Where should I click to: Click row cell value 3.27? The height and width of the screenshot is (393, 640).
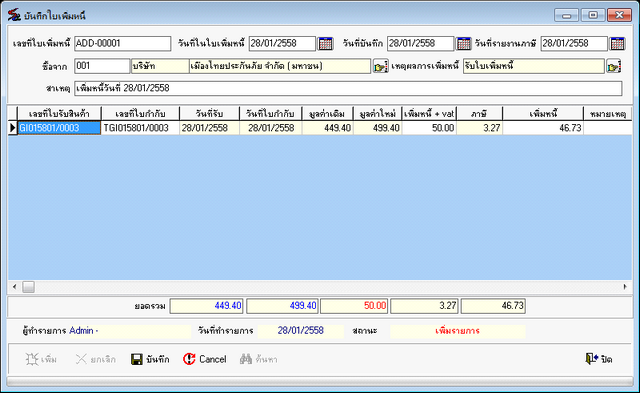pyautogui.click(x=480, y=128)
